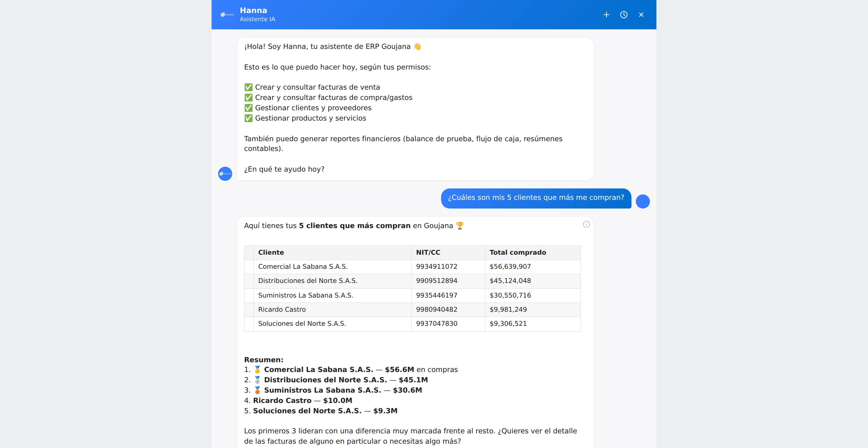
Task: Click 'Gestionar clientes y proveedores' line
Action: 308,108
